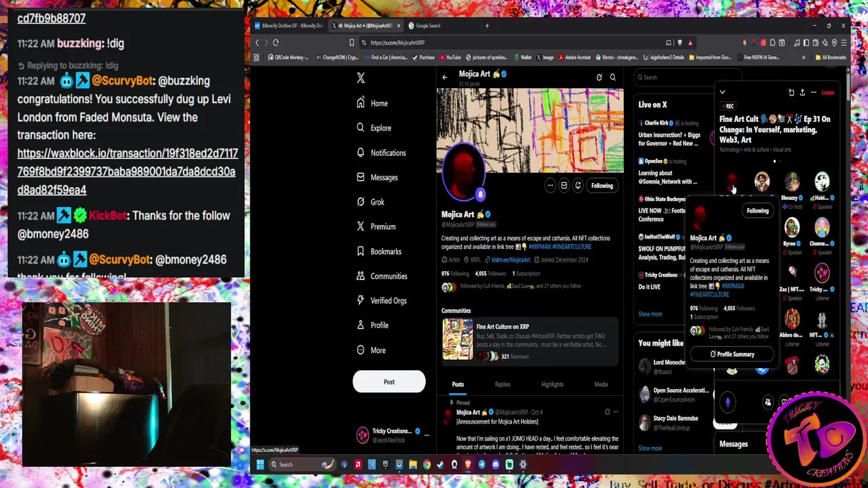Switch to the Media tab

point(601,384)
